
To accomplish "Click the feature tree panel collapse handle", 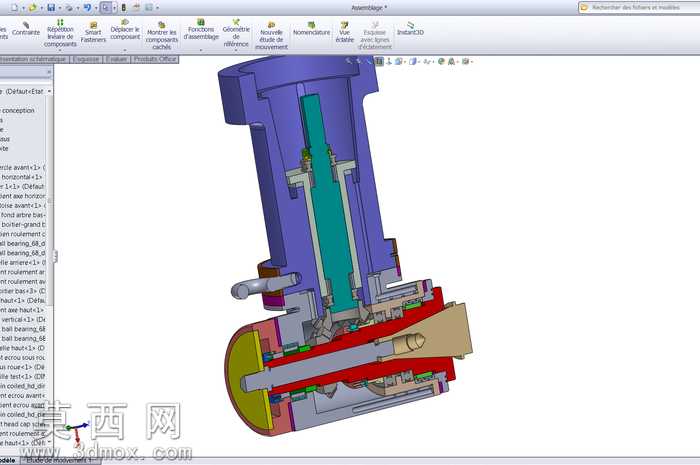I will [55, 257].
